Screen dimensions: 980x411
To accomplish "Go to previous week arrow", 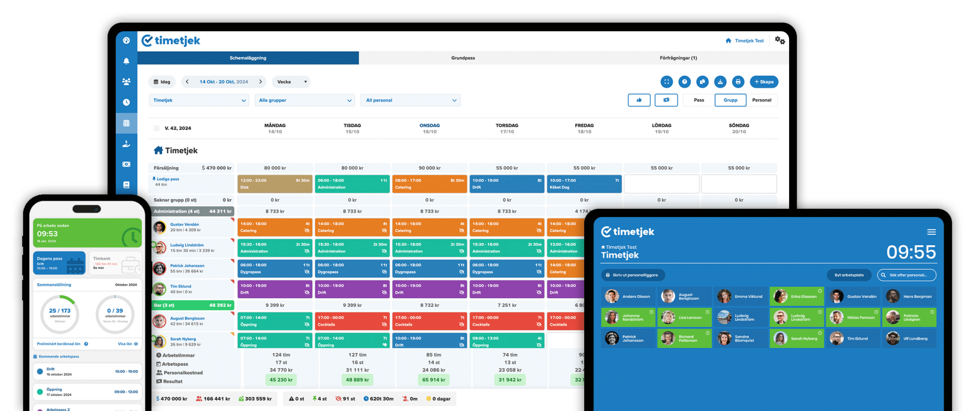I will [x=187, y=82].
